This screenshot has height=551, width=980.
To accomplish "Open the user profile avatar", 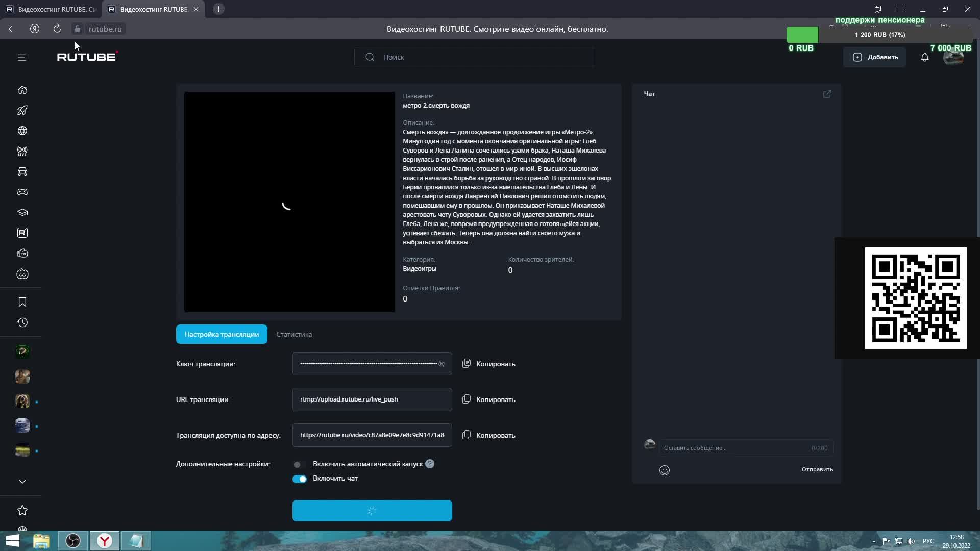I will tap(953, 57).
